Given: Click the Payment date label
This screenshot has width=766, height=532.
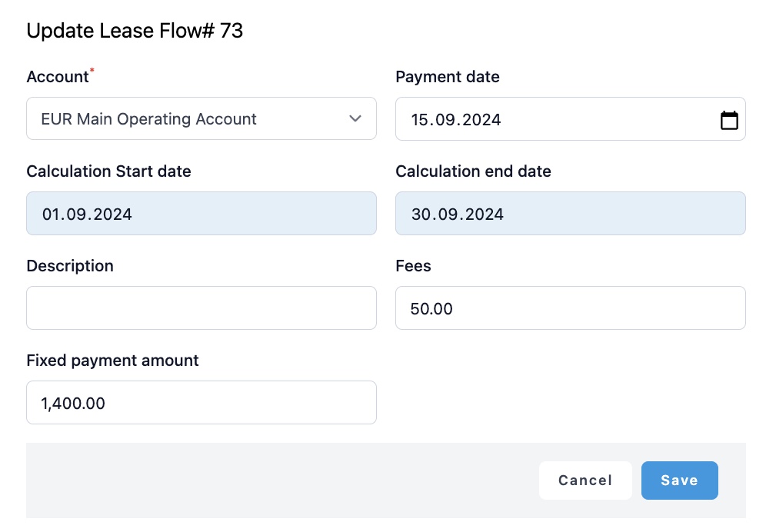Looking at the screenshot, I should pos(448,76).
